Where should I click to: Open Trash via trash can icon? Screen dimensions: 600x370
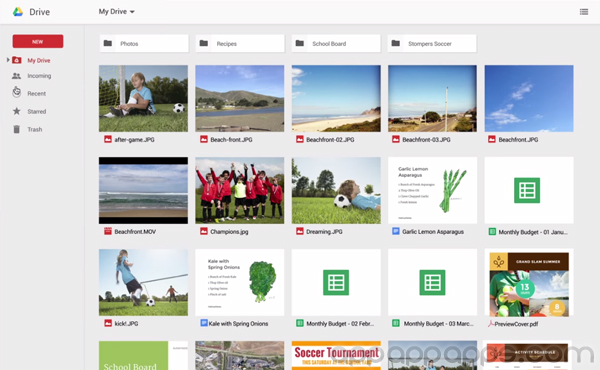[16, 129]
